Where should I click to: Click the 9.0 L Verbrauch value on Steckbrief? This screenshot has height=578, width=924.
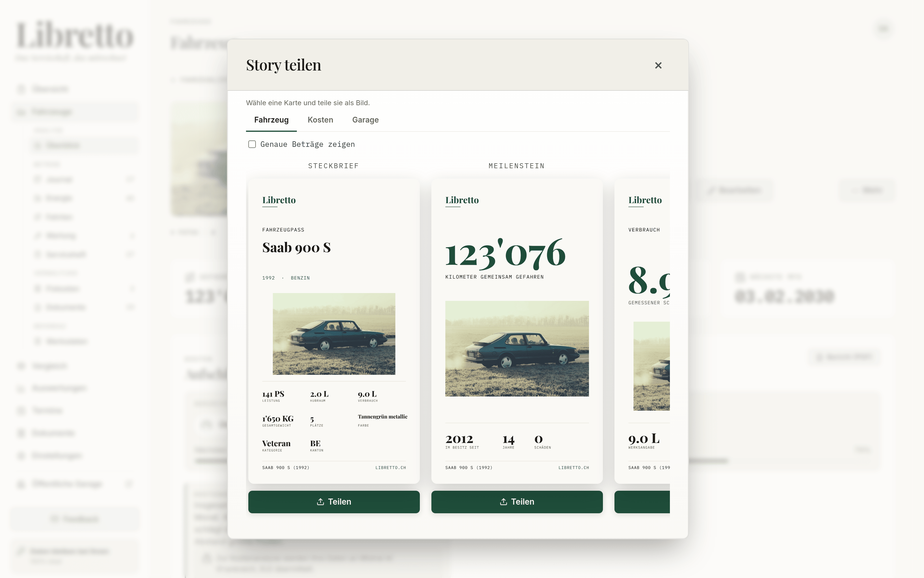coord(367,394)
